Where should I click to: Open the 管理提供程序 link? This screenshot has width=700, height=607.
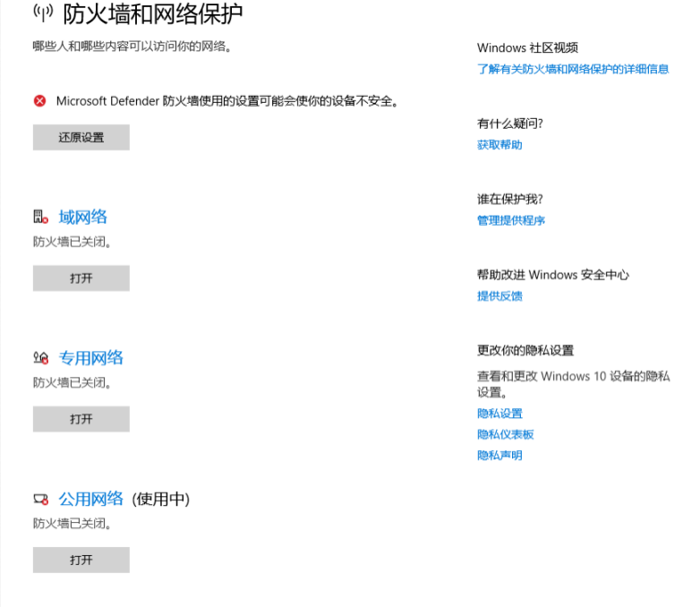(511, 220)
